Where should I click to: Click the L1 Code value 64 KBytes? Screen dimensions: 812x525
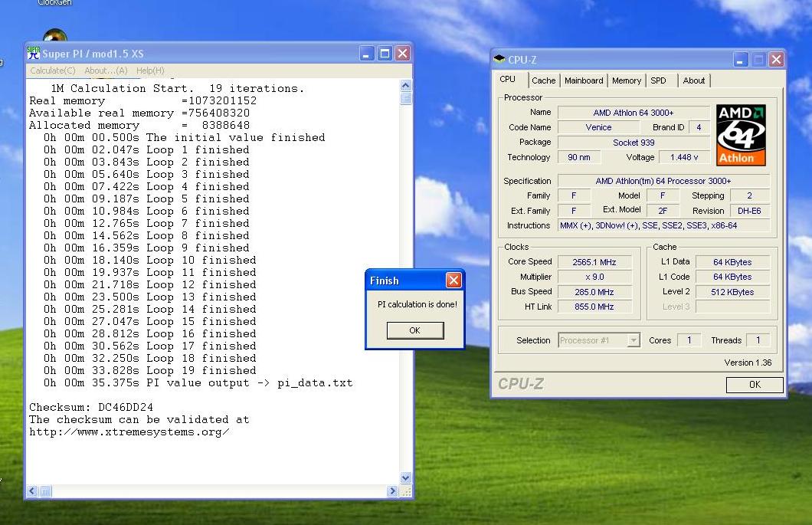732,277
